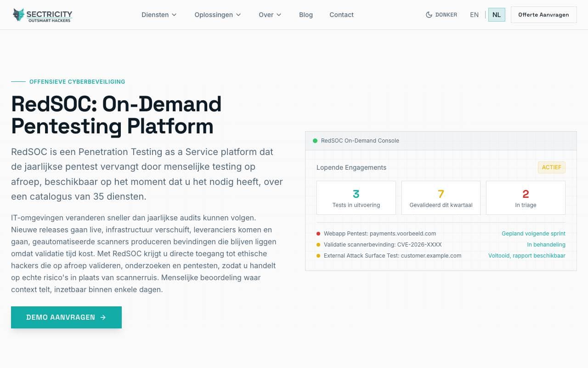Click the In behandeling status
The image size is (588, 368).
(546, 245)
